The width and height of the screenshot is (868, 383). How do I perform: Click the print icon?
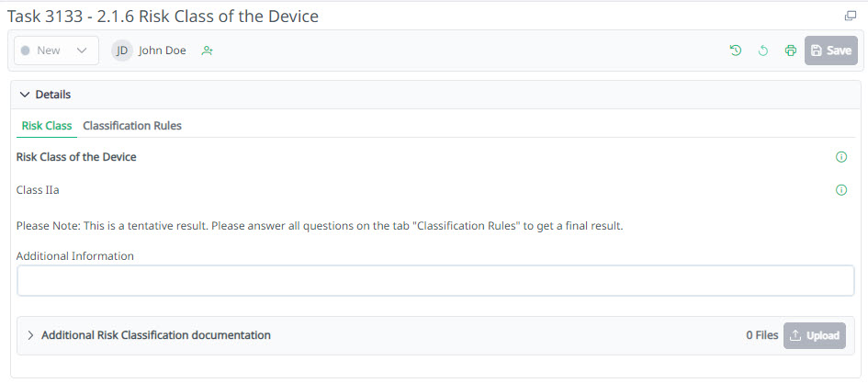coord(790,51)
